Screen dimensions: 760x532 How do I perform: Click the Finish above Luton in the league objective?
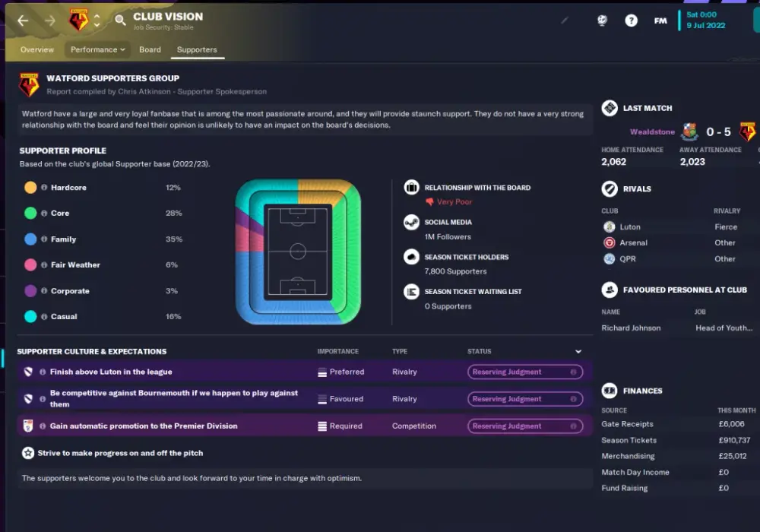(111, 372)
